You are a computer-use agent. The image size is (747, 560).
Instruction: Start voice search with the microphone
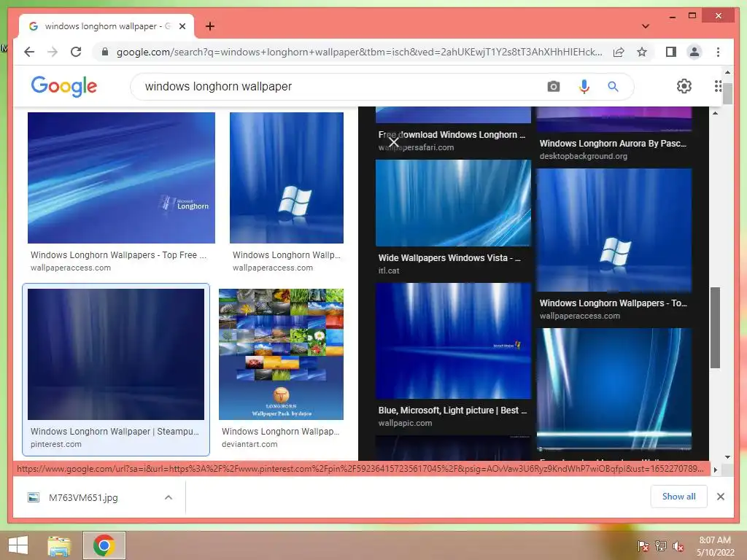click(x=584, y=87)
